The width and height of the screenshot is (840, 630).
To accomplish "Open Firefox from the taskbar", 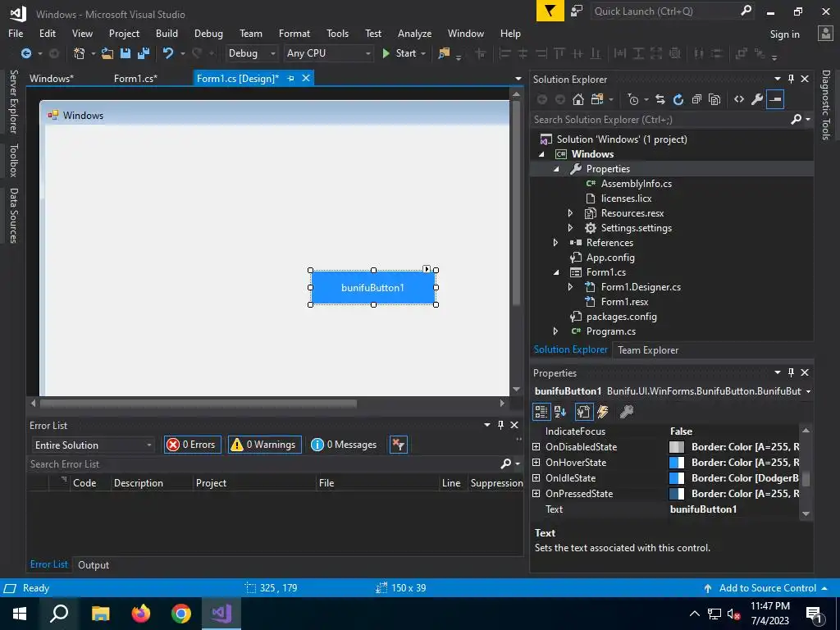I will click(141, 614).
